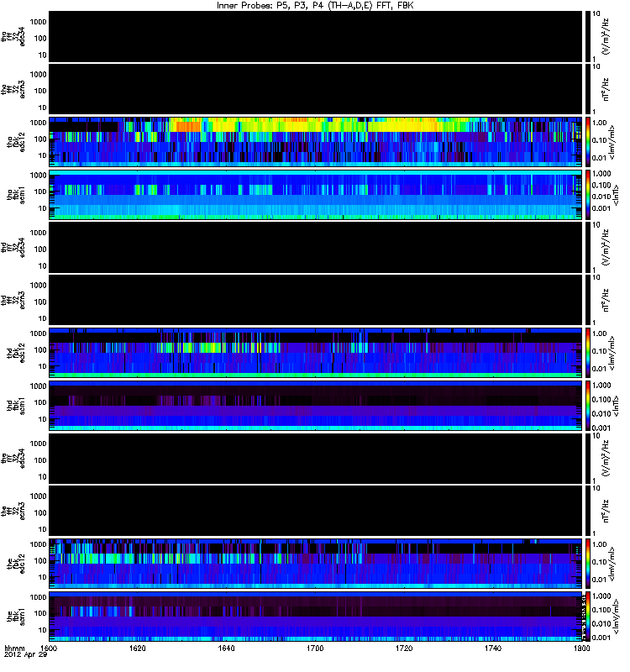Click the 100 tick label of thd fbk edc12

(x=40, y=349)
